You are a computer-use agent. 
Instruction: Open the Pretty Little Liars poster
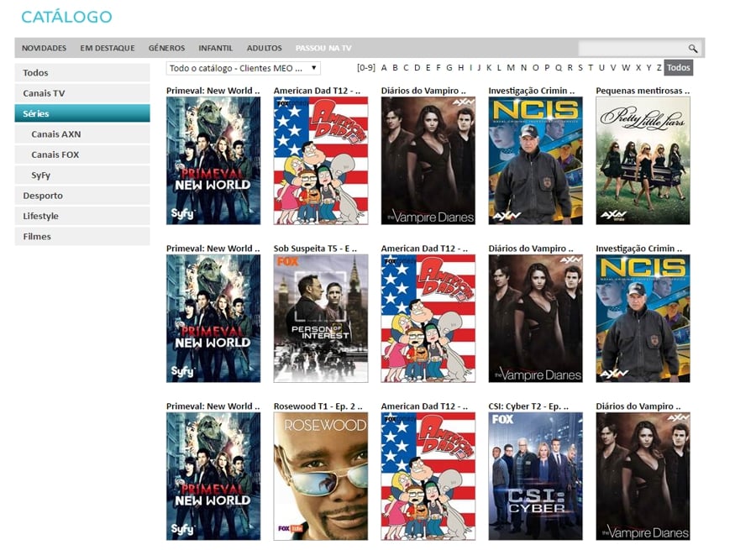click(x=643, y=160)
